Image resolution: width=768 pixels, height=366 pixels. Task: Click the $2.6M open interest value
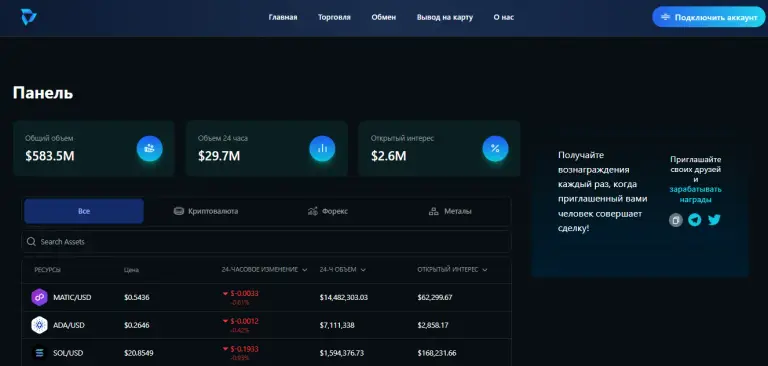pyautogui.click(x=388, y=156)
